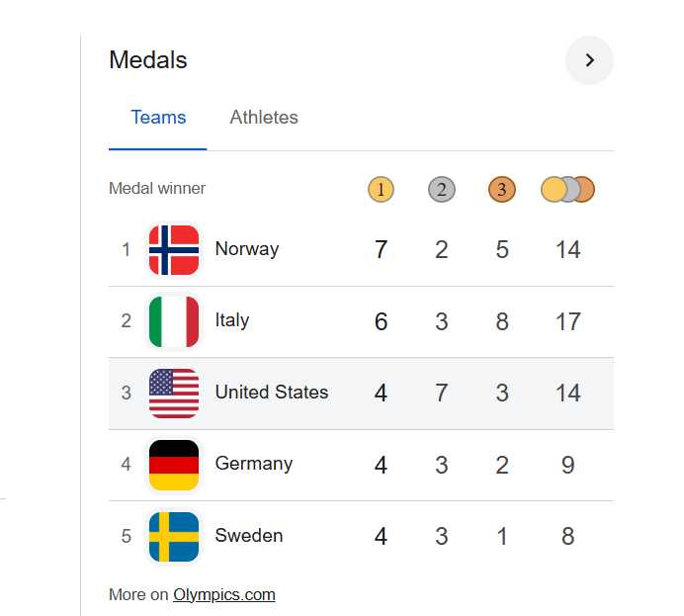This screenshot has height=616, width=684.
Task: Switch to the Athletes tab
Action: tap(264, 118)
